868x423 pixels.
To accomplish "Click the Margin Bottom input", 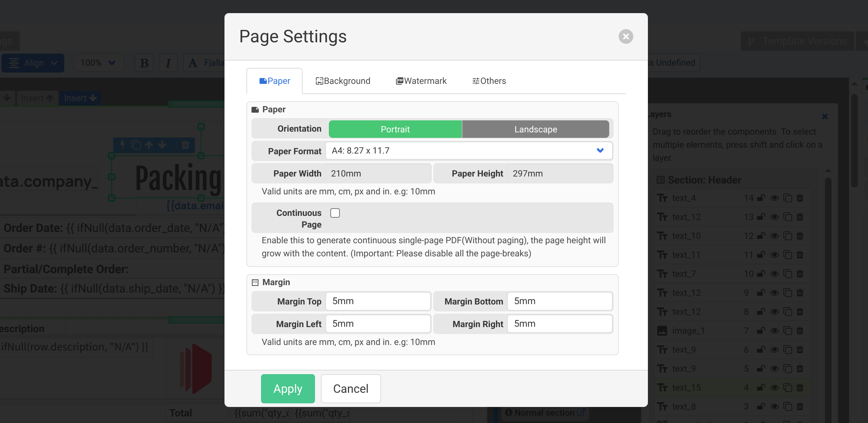I will pyautogui.click(x=560, y=301).
